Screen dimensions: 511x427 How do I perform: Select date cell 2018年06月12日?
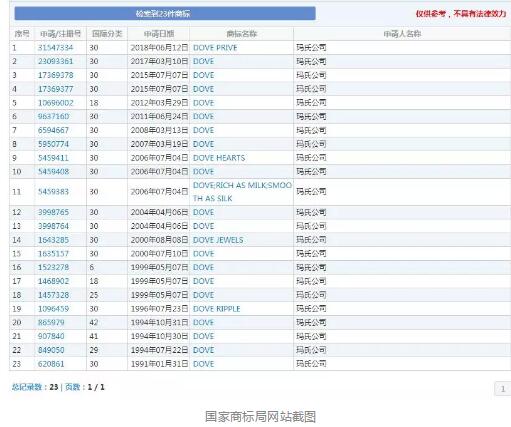pyautogui.click(x=159, y=48)
